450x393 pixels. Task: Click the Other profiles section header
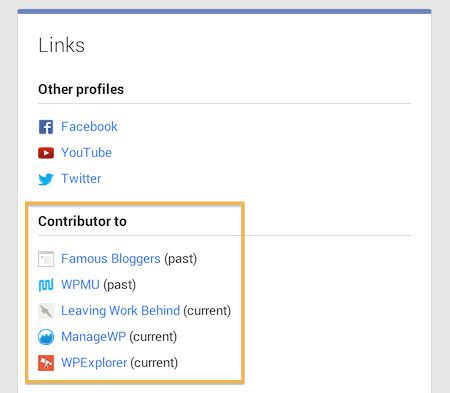[x=81, y=89]
